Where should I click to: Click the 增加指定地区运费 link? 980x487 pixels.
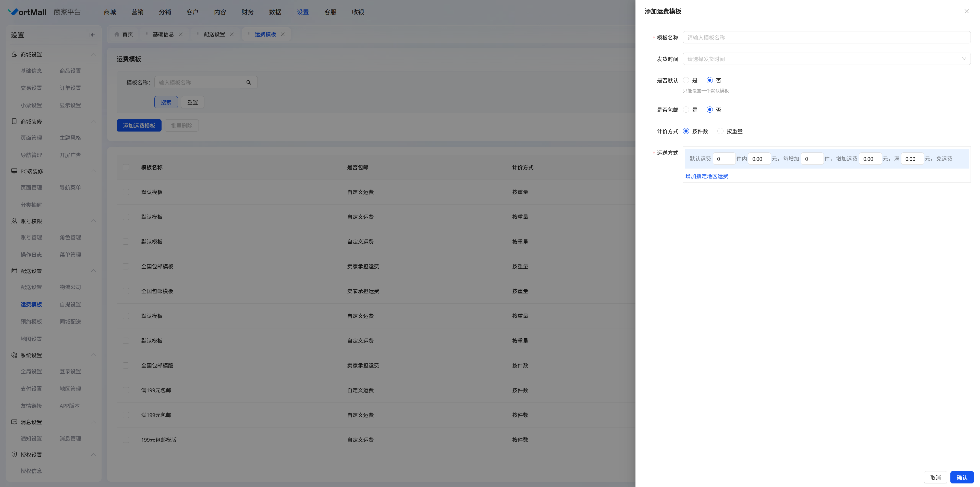[x=706, y=176]
